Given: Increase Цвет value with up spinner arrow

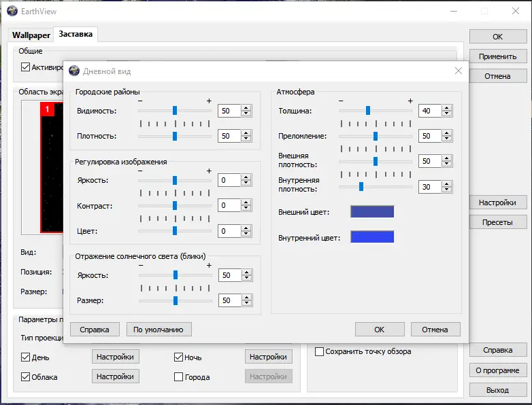Looking at the screenshot, I should click(x=246, y=228).
